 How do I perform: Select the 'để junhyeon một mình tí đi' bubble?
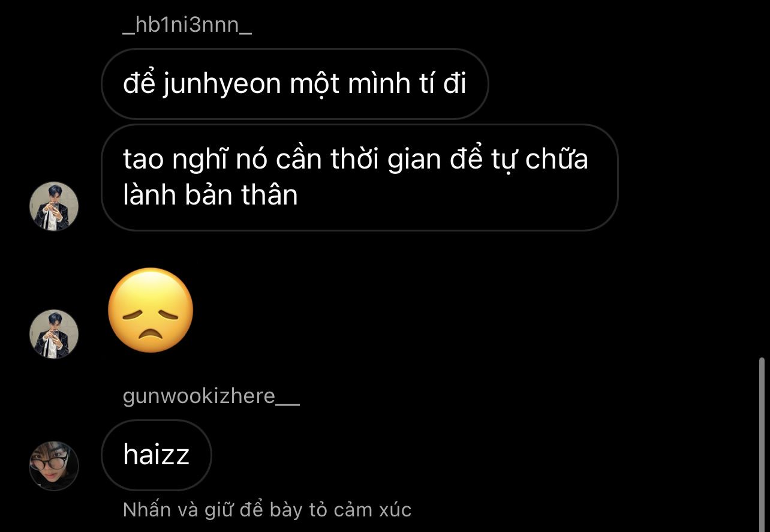[x=295, y=83]
